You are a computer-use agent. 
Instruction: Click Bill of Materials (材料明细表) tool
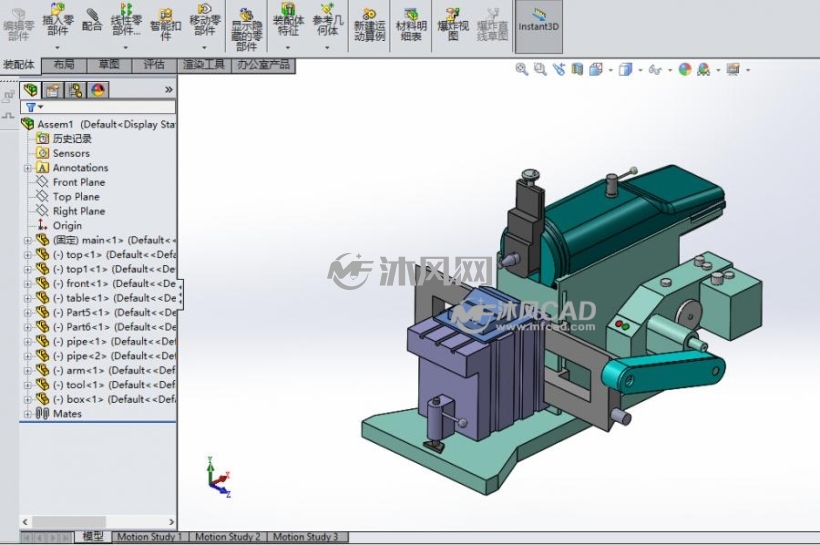411,25
